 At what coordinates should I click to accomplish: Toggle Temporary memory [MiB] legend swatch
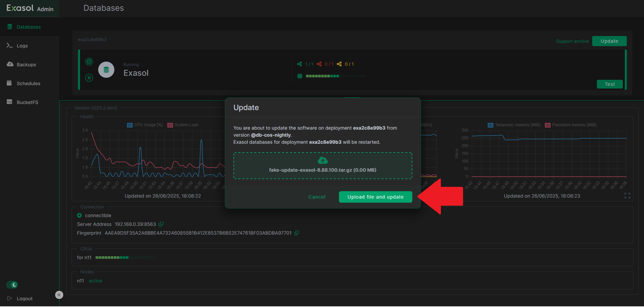(x=491, y=125)
